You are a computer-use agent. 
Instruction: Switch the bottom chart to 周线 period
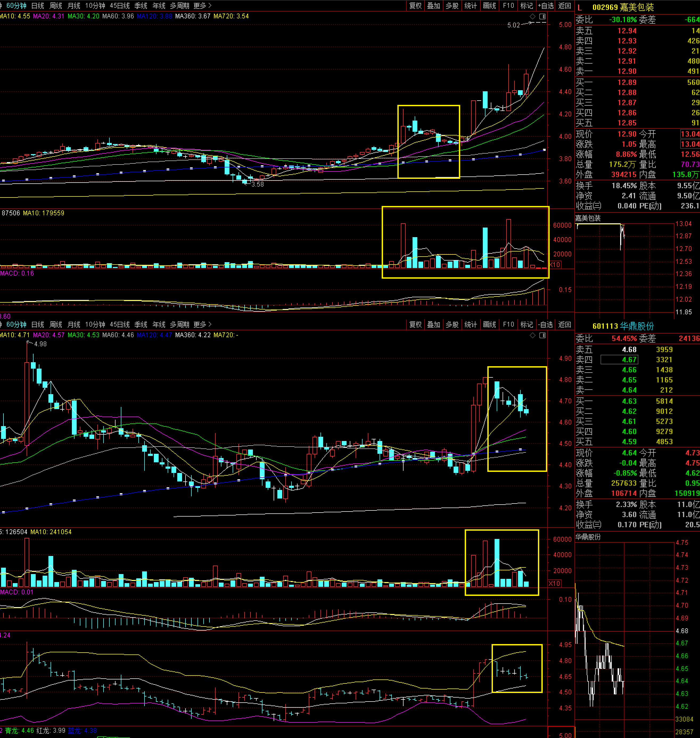click(56, 324)
